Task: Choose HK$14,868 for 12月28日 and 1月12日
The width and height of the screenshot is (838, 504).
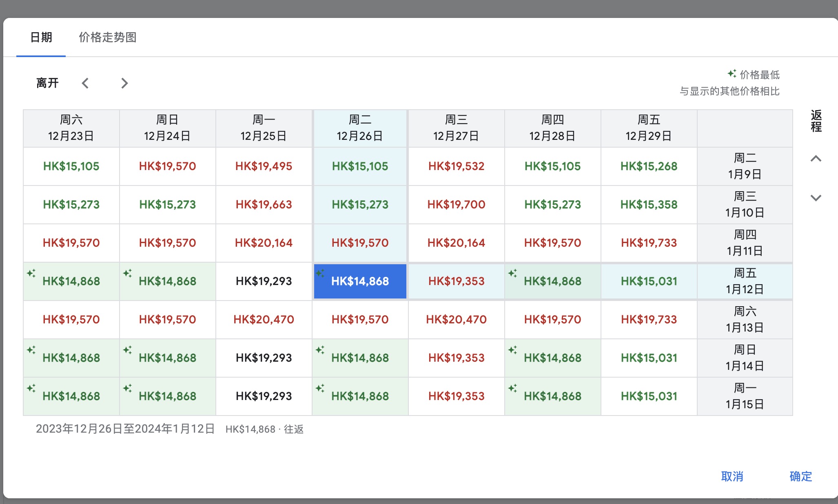Action: point(553,281)
